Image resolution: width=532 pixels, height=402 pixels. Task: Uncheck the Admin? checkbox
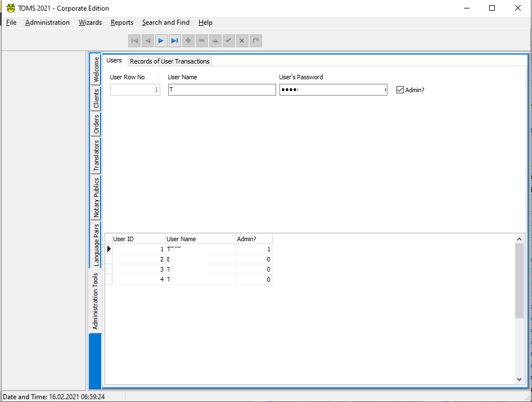(x=400, y=89)
